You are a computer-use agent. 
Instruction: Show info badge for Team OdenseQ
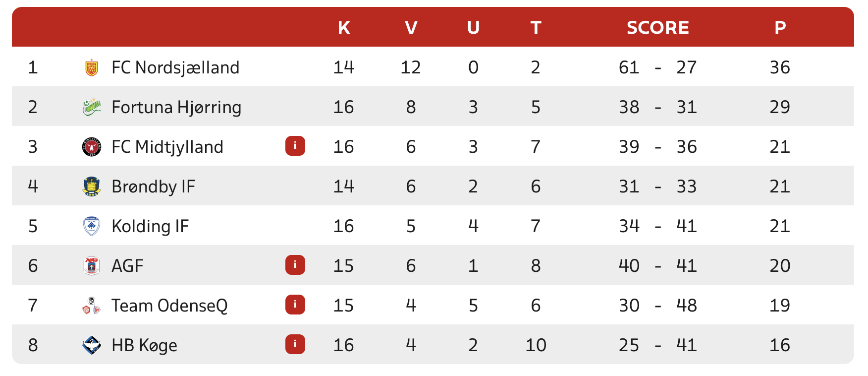295,305
